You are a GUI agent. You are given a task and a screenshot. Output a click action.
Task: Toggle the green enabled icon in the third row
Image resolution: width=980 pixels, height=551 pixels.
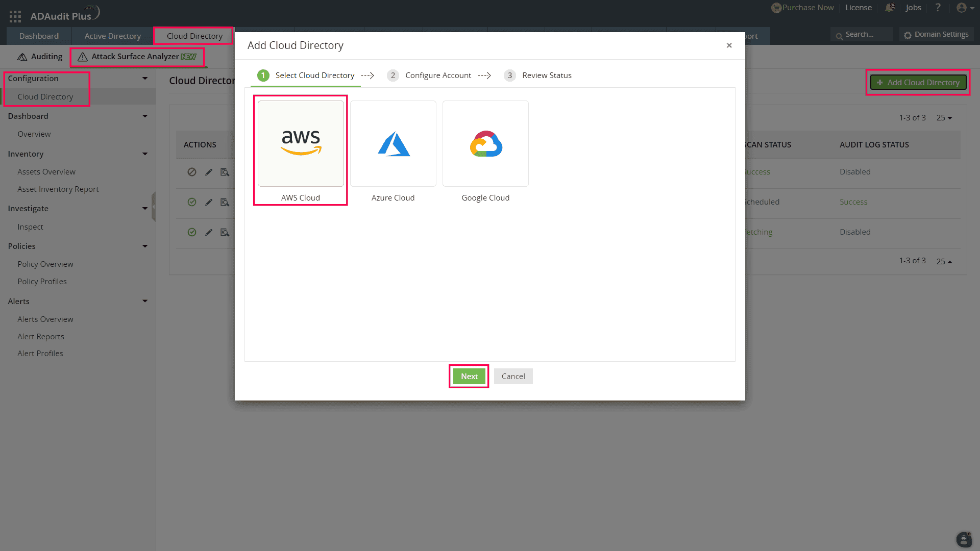click(192, 232)
